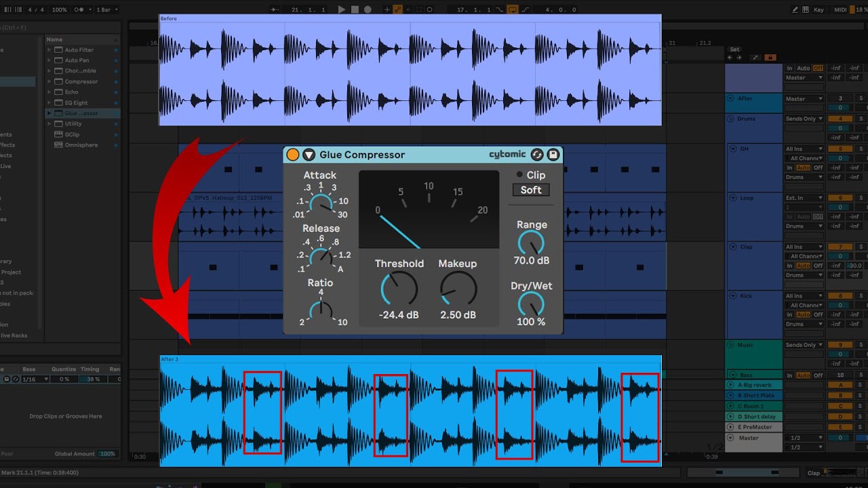Click the Threshold knob
868x488 pixels.
coord(399,289)
